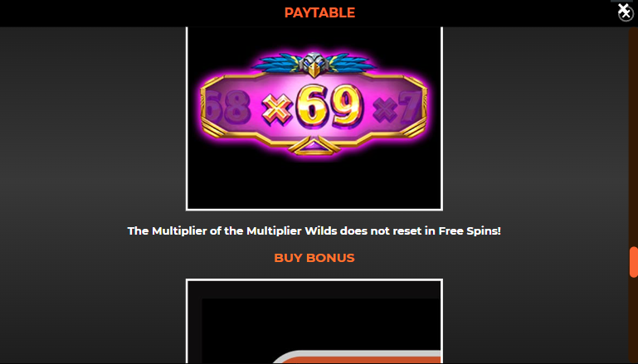Click the faded 68 on the meter
This screenshot has width=638, height=364.
pos(228,107)
